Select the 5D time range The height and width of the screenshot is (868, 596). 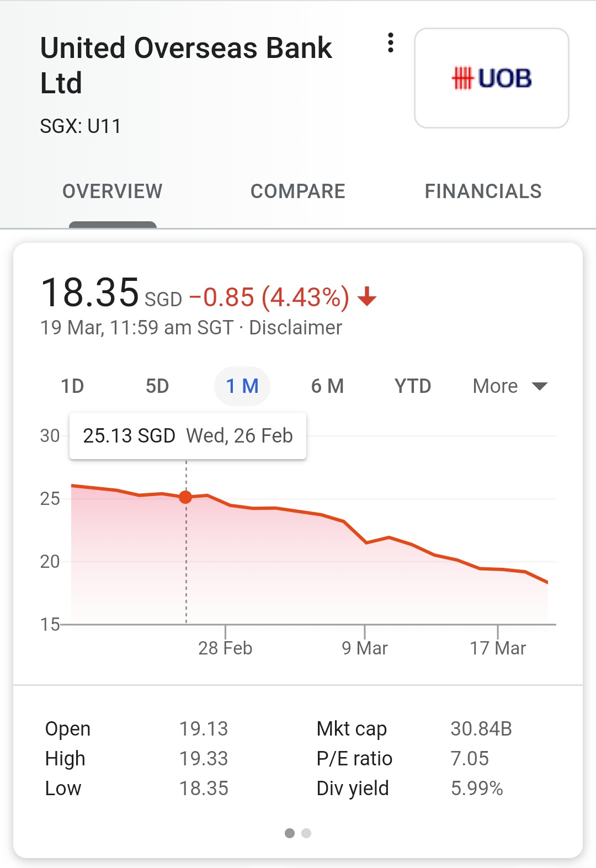157,386
